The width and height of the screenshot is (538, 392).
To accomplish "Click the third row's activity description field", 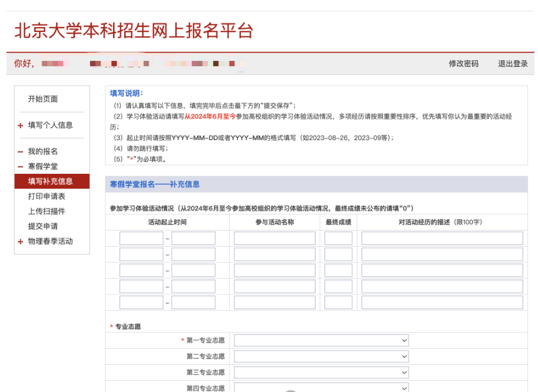I will click(x=442, y=270).
